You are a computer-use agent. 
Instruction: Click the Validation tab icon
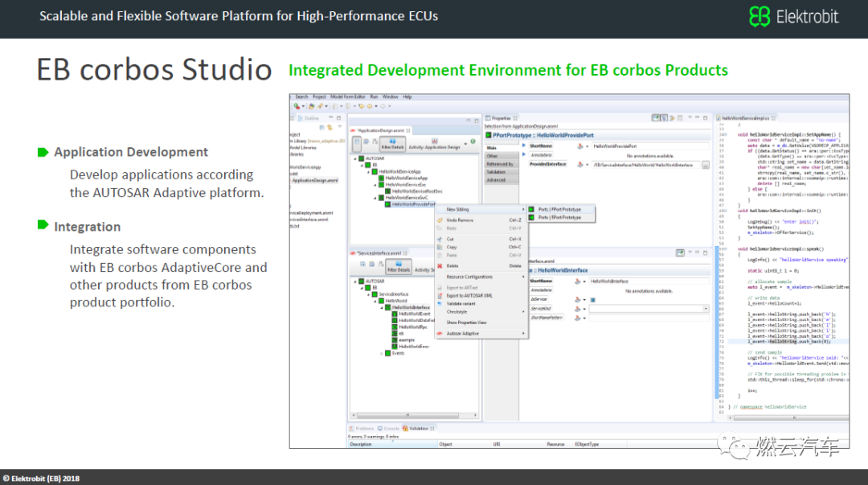pyautogui.click(x=405, y=429)
